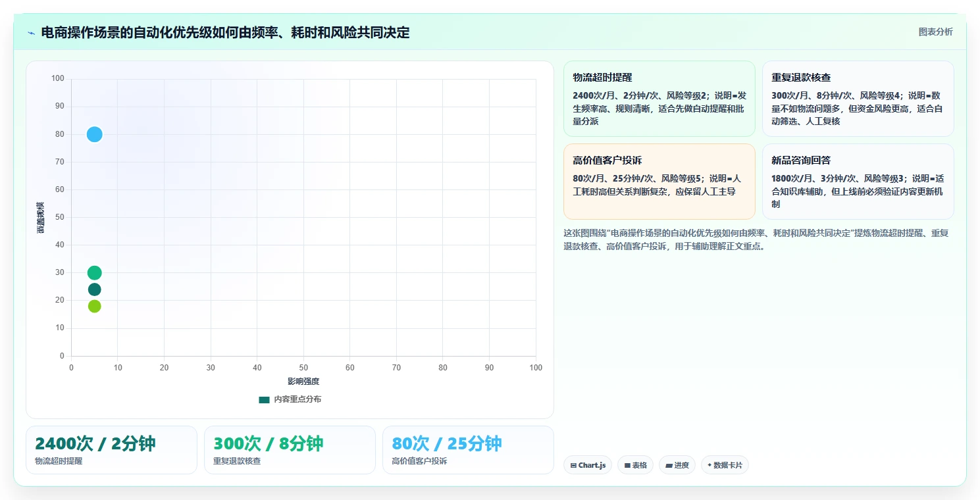Click the description text in the 新品咨询回答 card
980x500 pixels.
(858, 191)
